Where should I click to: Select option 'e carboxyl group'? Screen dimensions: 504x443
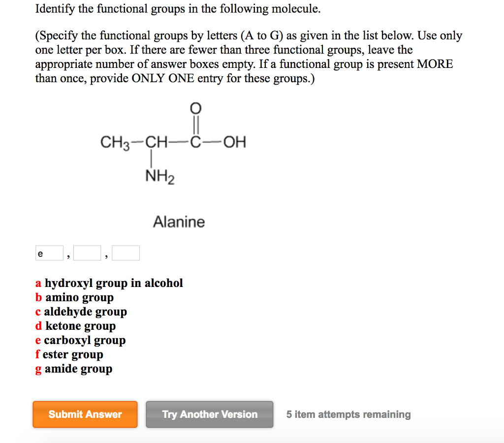(x=81, y=340)
